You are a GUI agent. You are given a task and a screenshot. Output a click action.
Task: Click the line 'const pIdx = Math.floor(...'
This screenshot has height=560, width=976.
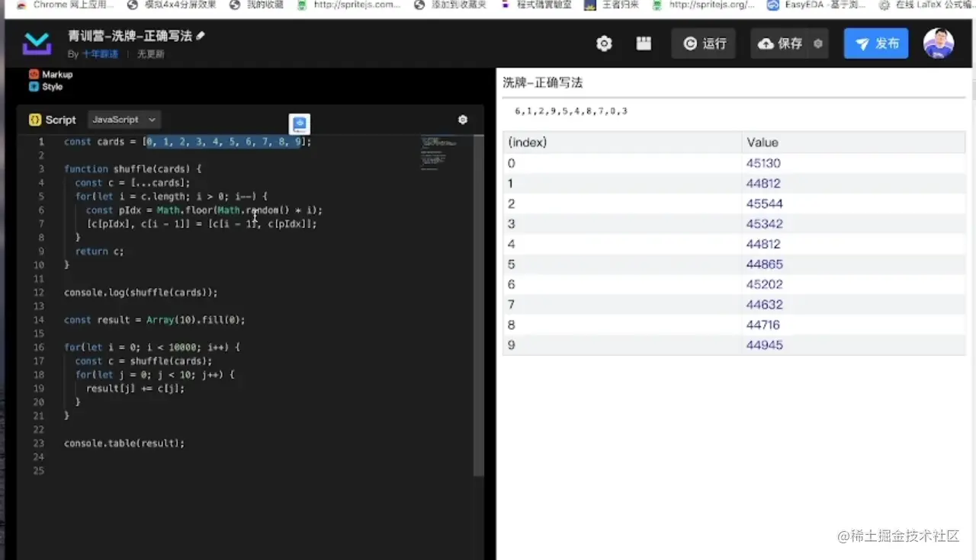(x=204, y=210)
